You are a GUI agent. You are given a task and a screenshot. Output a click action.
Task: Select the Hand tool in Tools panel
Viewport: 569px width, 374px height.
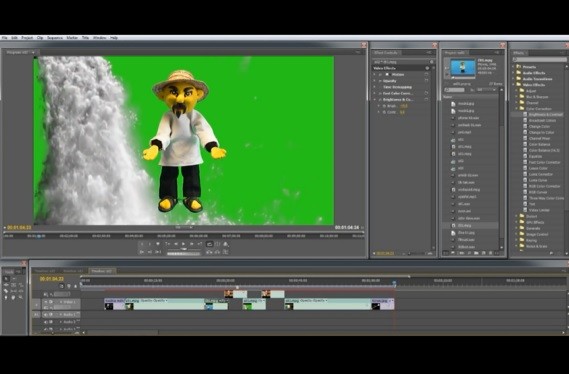pyautogui.click(x=13, y=297)
